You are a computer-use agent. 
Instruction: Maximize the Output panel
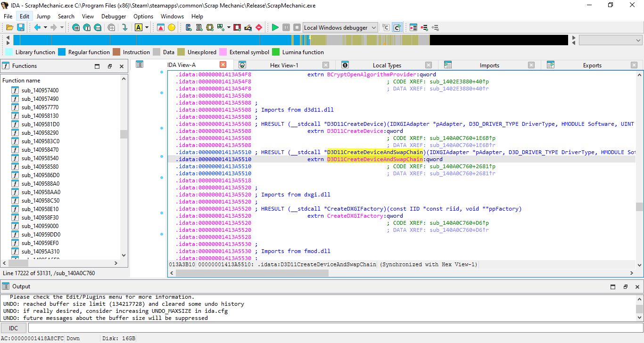coord(613,286)
